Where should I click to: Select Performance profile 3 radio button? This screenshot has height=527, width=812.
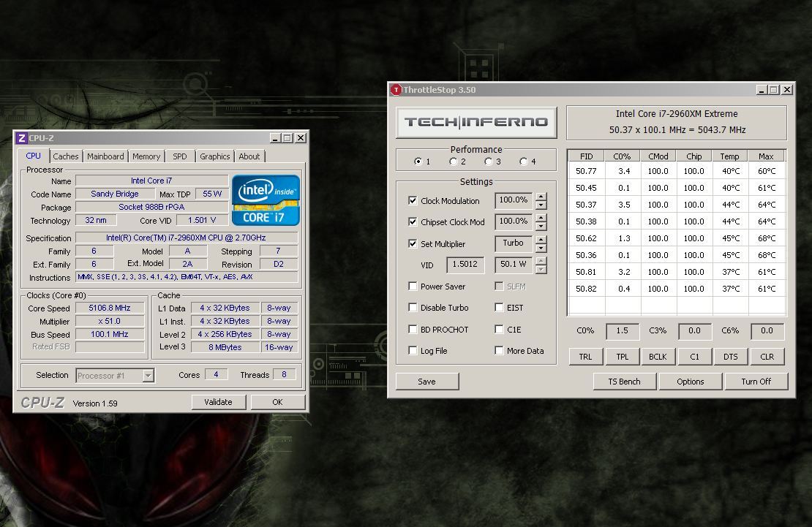(x=489, y=162)
